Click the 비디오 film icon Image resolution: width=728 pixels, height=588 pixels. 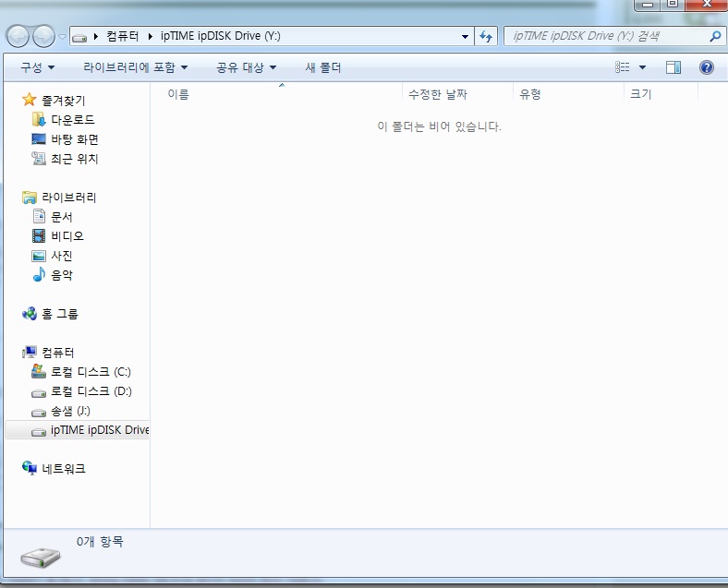(x=39, y=235)
